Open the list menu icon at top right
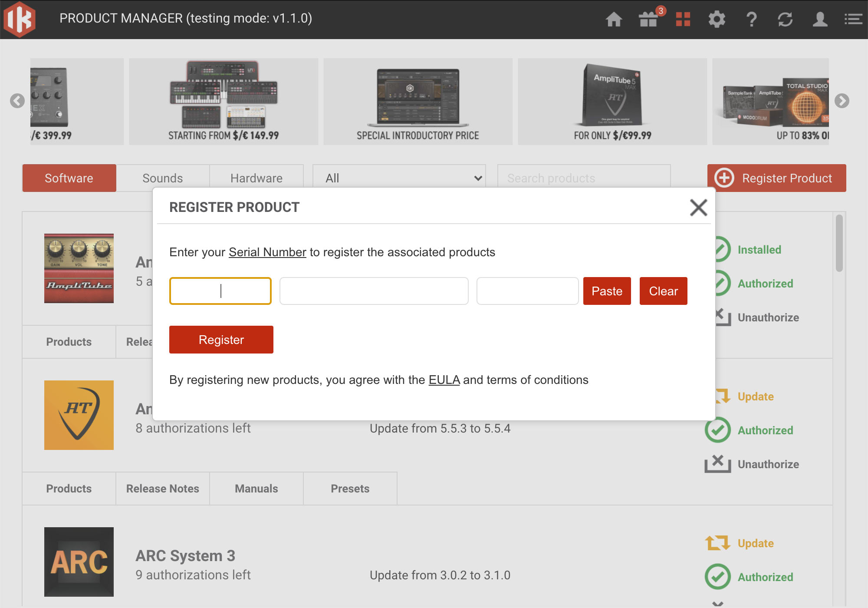This screenshot has width=868, height=608. tap(853, 20)
